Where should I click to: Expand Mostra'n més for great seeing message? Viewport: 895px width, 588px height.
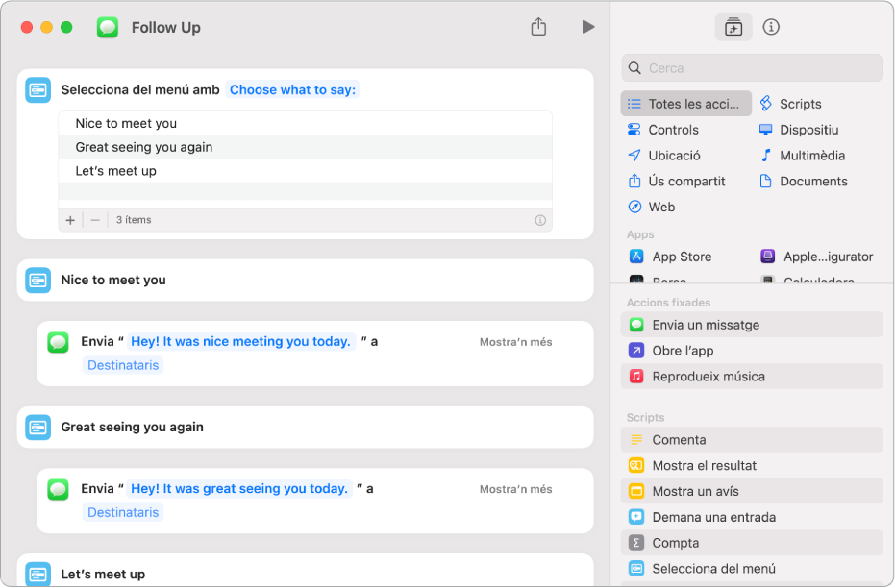[x=515, y=489]
